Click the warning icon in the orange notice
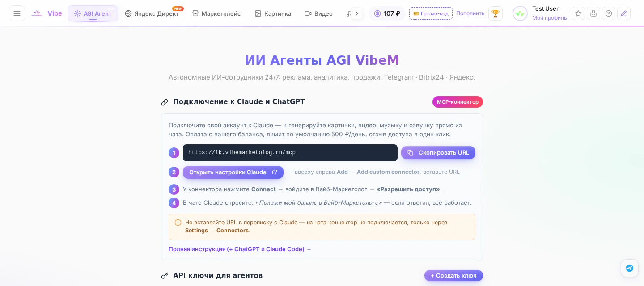 (178, 223)
